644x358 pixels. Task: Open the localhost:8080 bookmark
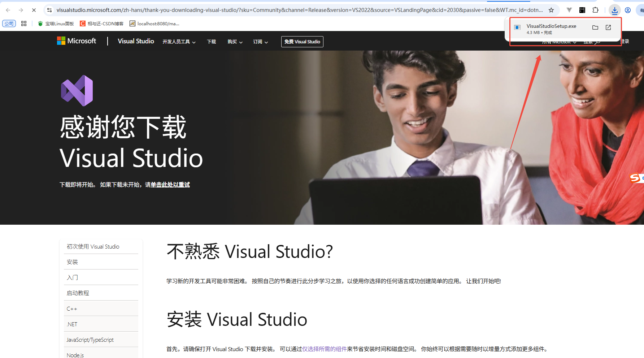(155, 23)
